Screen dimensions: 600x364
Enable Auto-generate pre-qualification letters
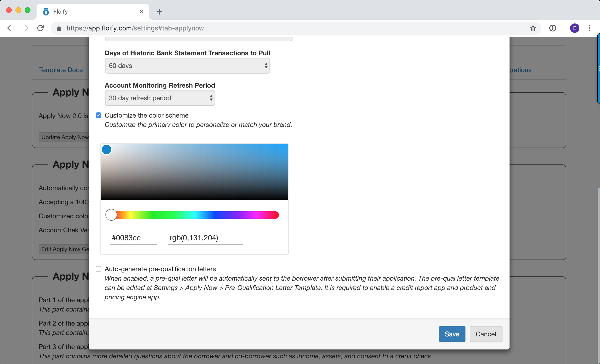[98, 269]
